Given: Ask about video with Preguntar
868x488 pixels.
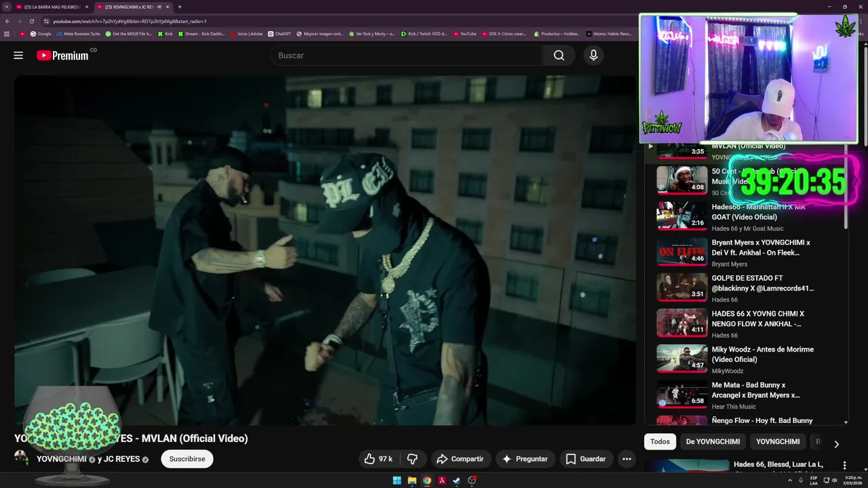Looking at the screenshot, I should 525,459.
